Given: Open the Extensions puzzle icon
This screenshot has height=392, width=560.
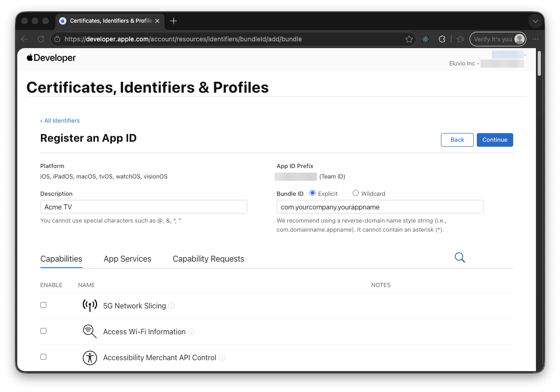Looking at the screenshot, I should [442, 39].
